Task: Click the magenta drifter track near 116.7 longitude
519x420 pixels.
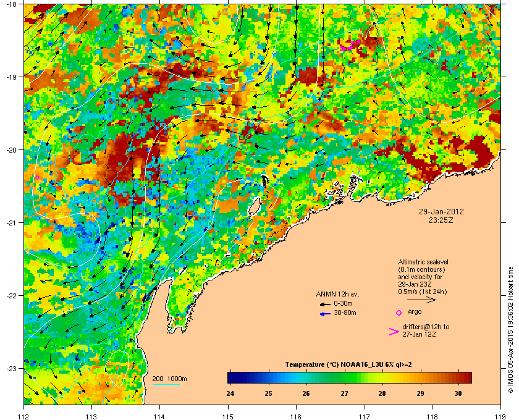Action: tap(350, 45)
